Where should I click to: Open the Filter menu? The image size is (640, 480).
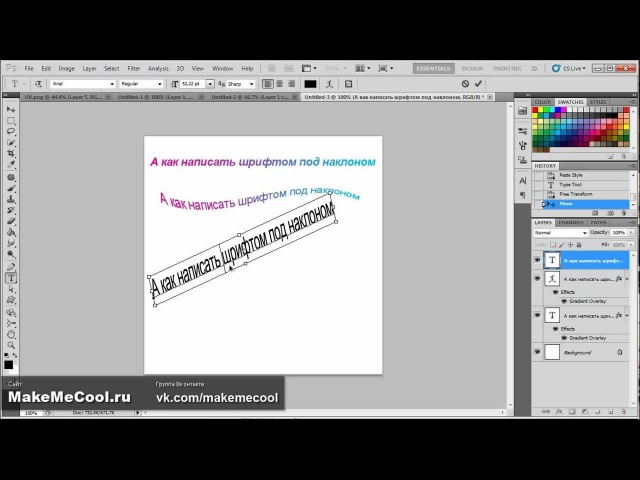(x=133, y=69)
